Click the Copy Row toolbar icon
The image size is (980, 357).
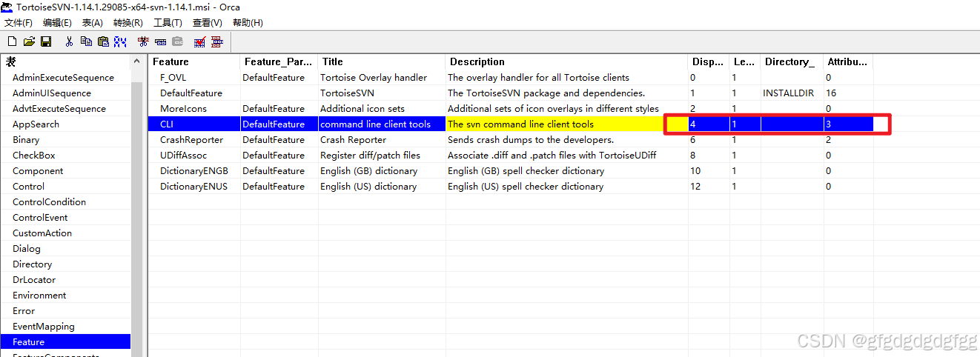(160, 41)
